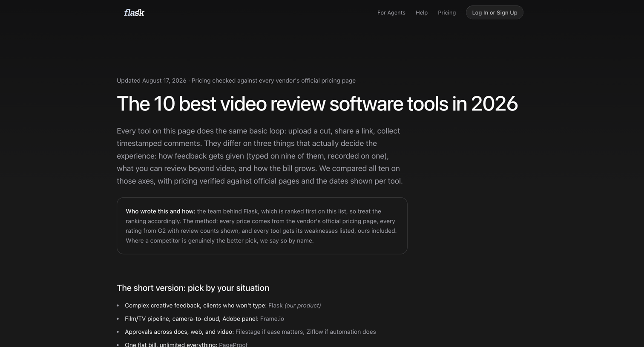Click Approvals across docs, web, and video
The image size is (644, 347).
point(179,332)
